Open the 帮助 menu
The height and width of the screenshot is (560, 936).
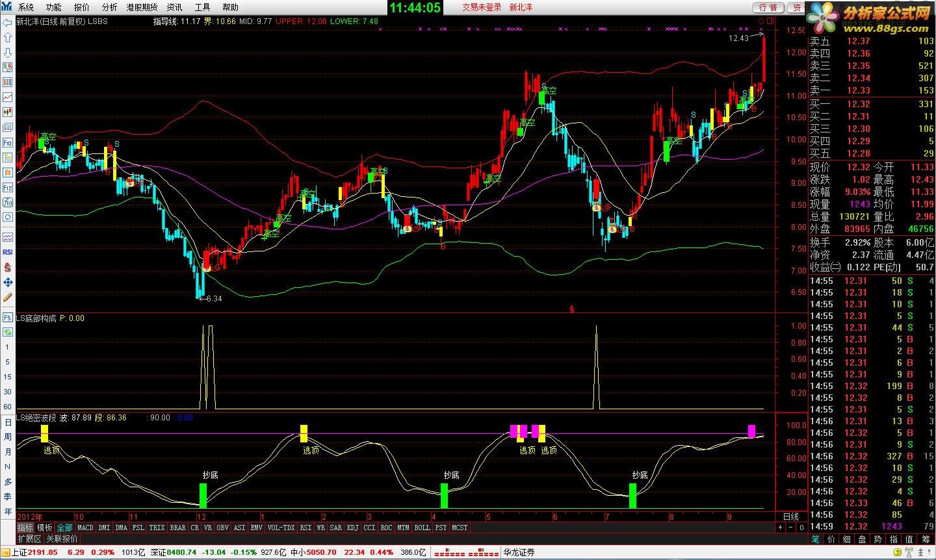(x=231, y=7)
